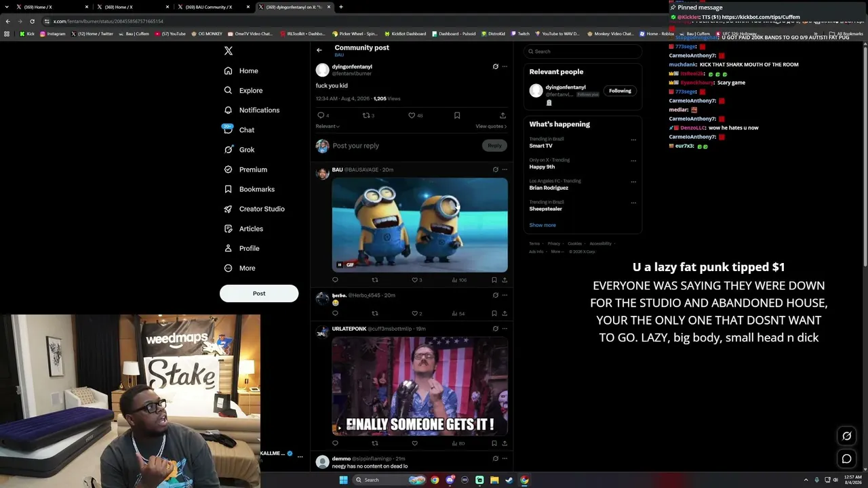Open options for Sheepstealer trend
This screenshot has height=488, width=868.
point(633,203)
